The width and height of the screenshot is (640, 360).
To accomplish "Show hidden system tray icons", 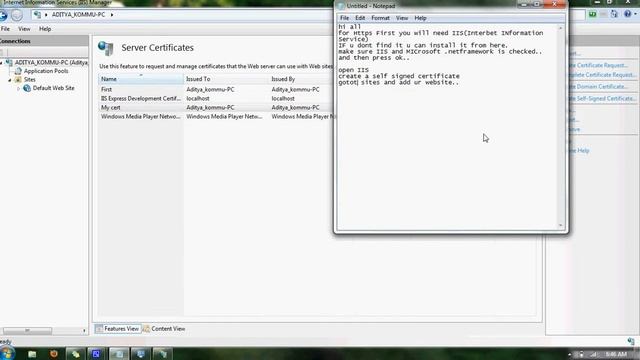I will click(x=569, y=354).
